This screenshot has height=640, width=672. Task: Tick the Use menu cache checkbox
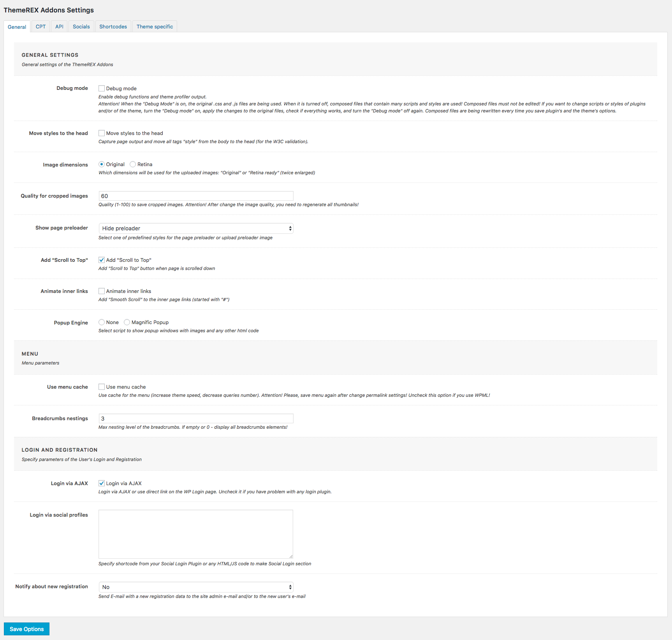[x=102, y=387]
